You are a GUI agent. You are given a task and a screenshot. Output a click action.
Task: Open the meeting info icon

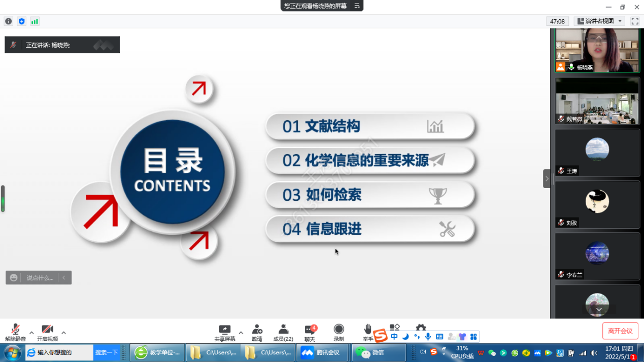point(9,21)
